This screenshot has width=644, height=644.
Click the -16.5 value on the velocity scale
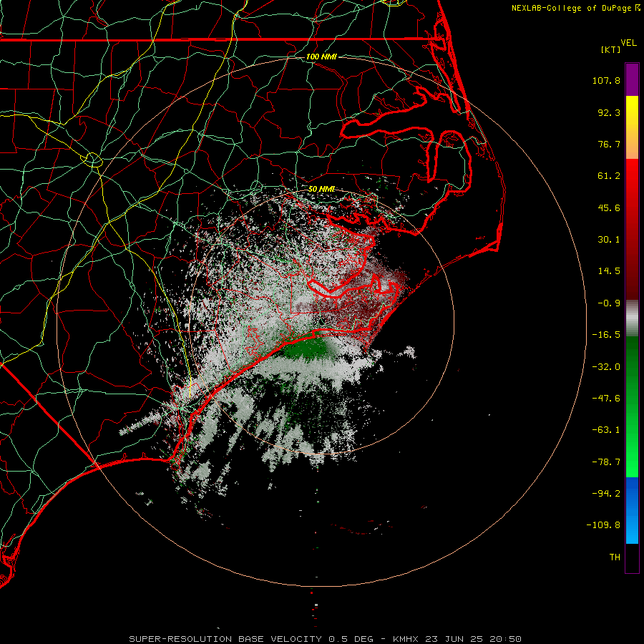click(x=606, y=335)
